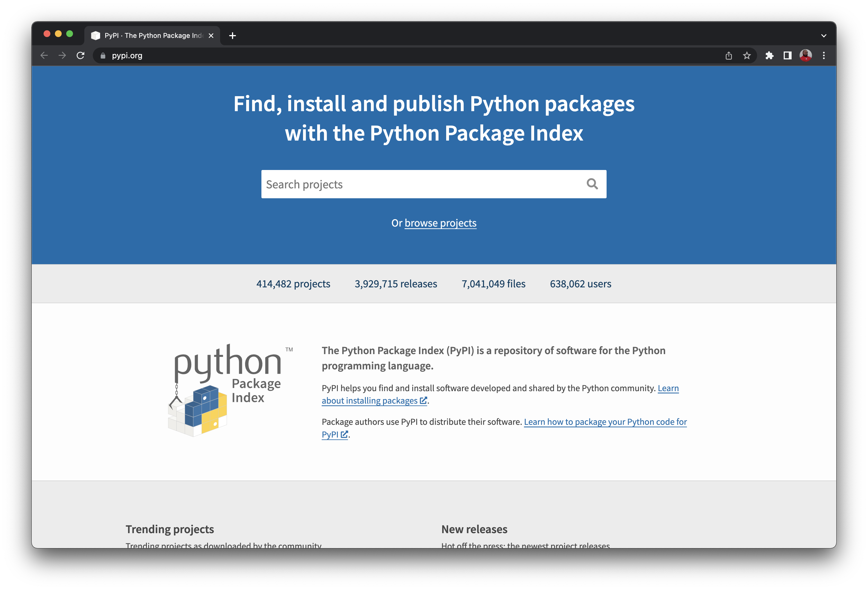The width and height of the screenshot is (868, 590).
Task: Click the macOS red close window button
Action: 47,34
